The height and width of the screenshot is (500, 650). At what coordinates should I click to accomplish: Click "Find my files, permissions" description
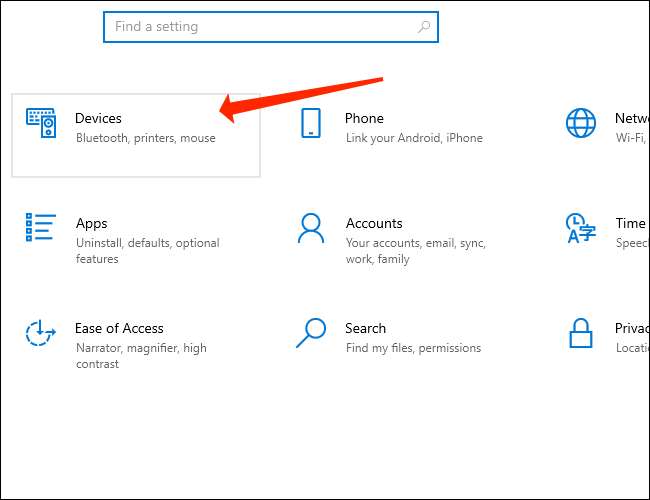[x=413, y=348]
